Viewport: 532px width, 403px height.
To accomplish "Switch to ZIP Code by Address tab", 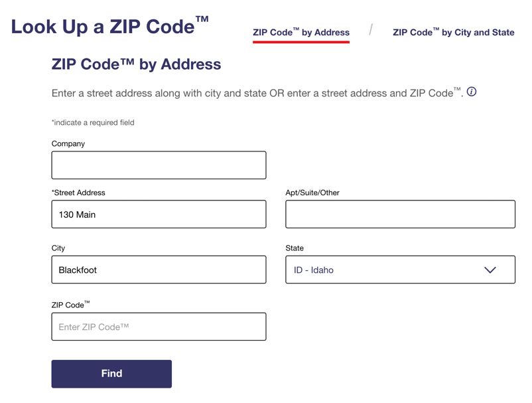I will coord(301,33).
